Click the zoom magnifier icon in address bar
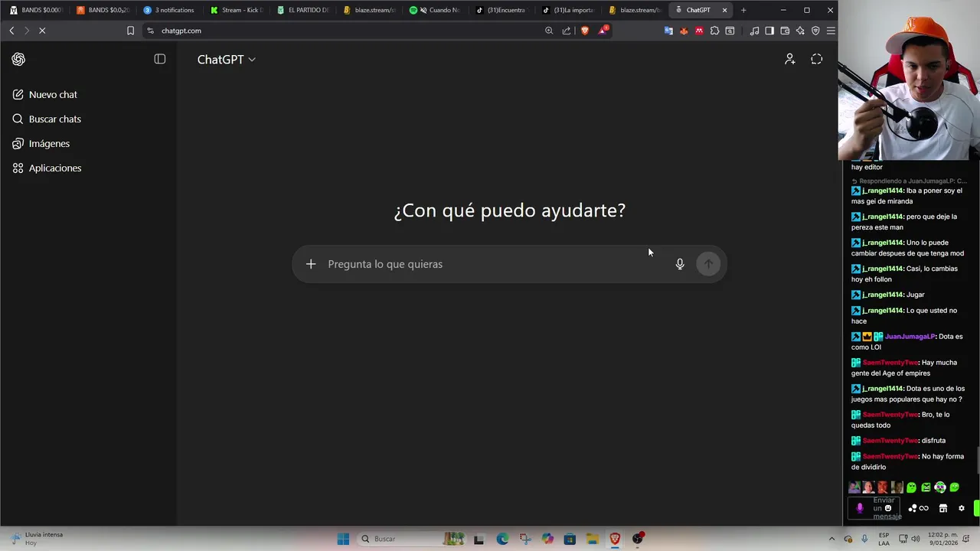 (549, 31)
